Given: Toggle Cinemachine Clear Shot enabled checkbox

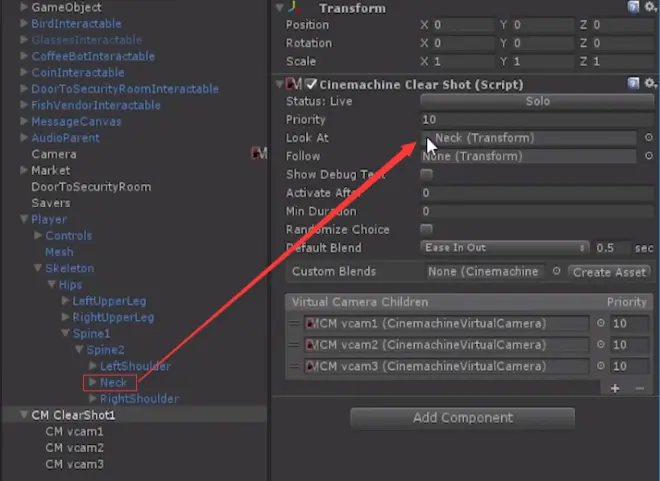Looking at the screenshot, I should (311, 84).
